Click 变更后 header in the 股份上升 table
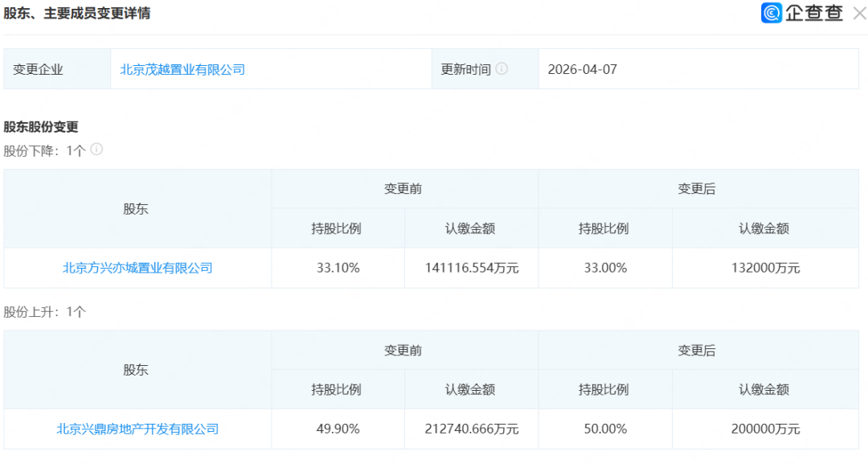Screen dimensions: 868x464 (697, 351)
